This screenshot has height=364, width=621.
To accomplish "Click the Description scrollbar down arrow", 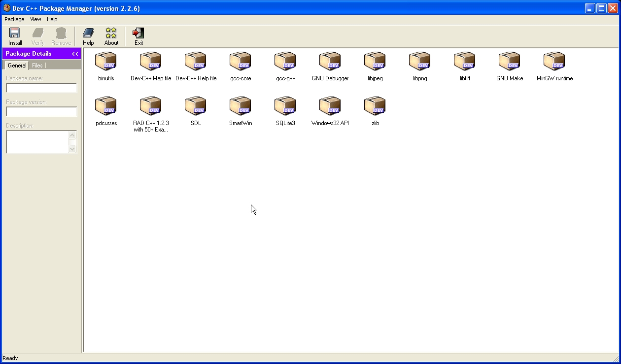I will click(x=72, y=149).
